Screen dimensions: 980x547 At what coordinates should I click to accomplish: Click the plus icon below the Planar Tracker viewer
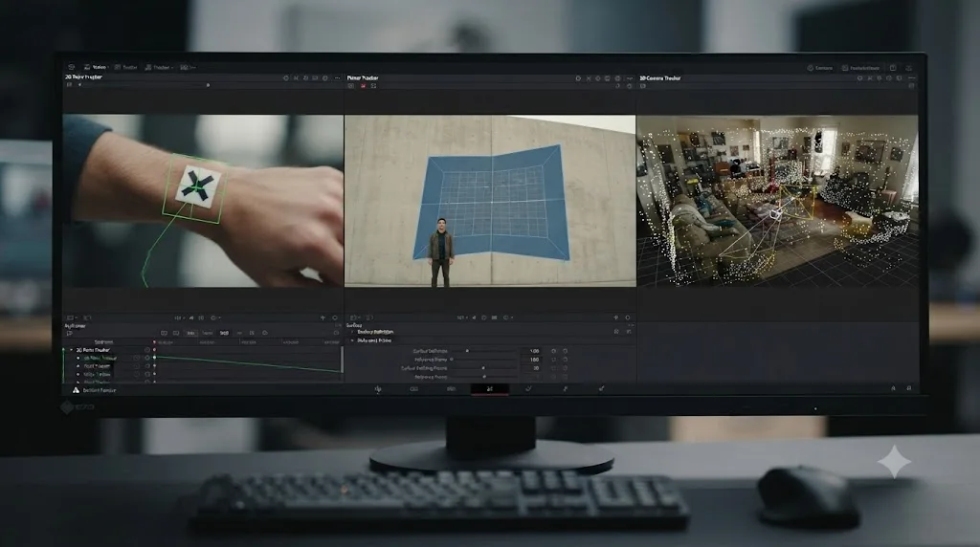tap(615, 317)
